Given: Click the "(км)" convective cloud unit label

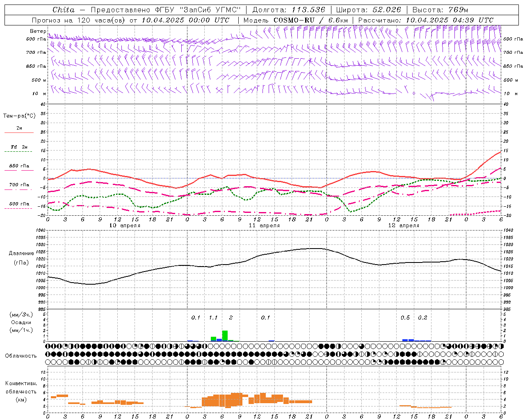Looking at the screenshot, I should pyautogui.click(x=21, y=399).
